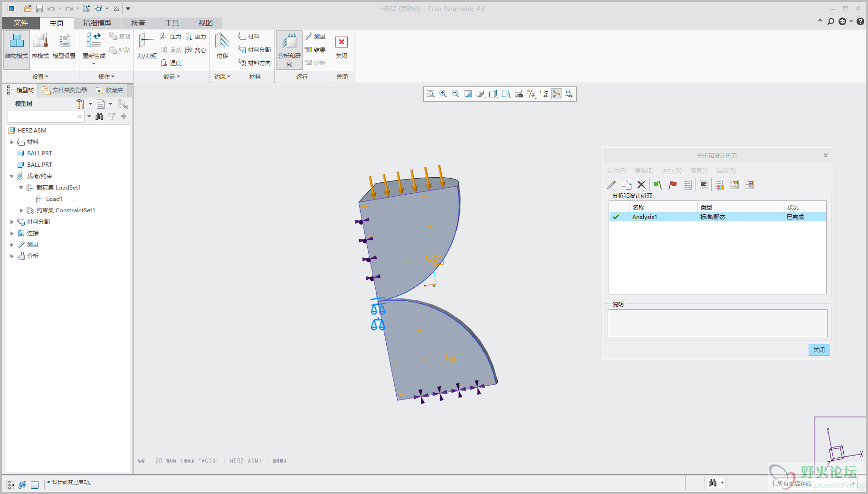Open the 设置 ribbon group dropdown

pyautogui.click(x=40, y=76)
